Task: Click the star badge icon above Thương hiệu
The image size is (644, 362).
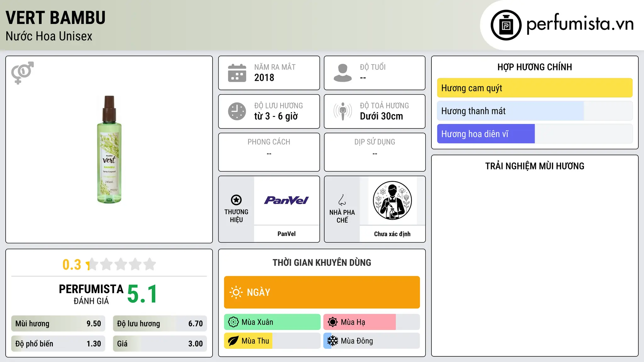Action: pyautogui.click(x=236, y=200)
